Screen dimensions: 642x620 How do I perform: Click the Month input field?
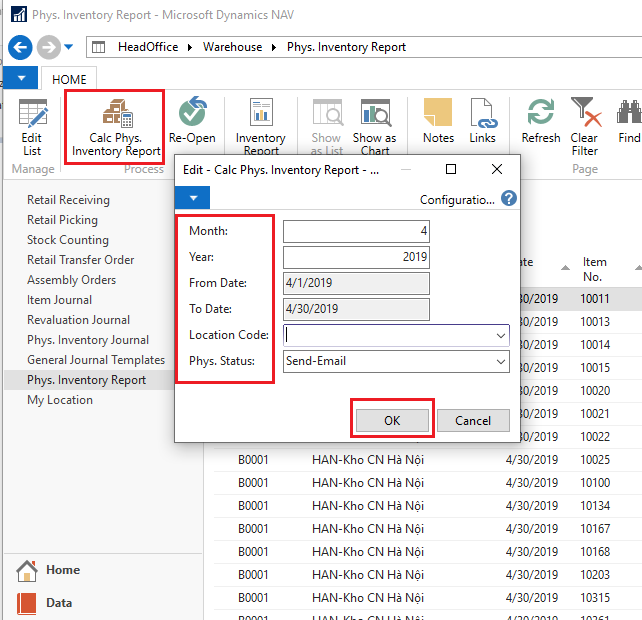tap(356, 231)
